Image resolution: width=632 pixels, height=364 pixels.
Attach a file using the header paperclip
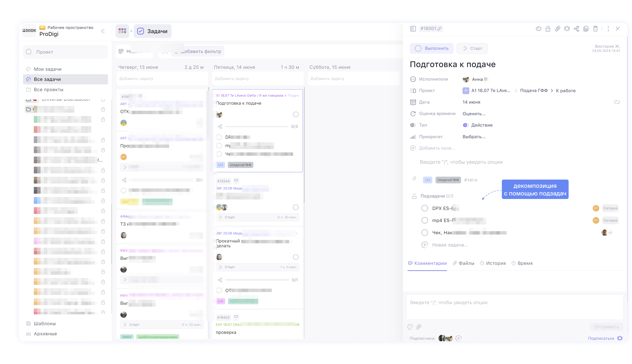(557, 29)
